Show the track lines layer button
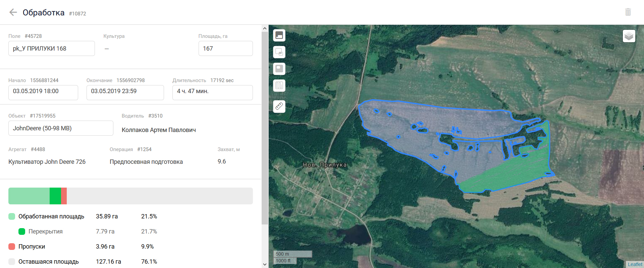 [x=279, y=85]
